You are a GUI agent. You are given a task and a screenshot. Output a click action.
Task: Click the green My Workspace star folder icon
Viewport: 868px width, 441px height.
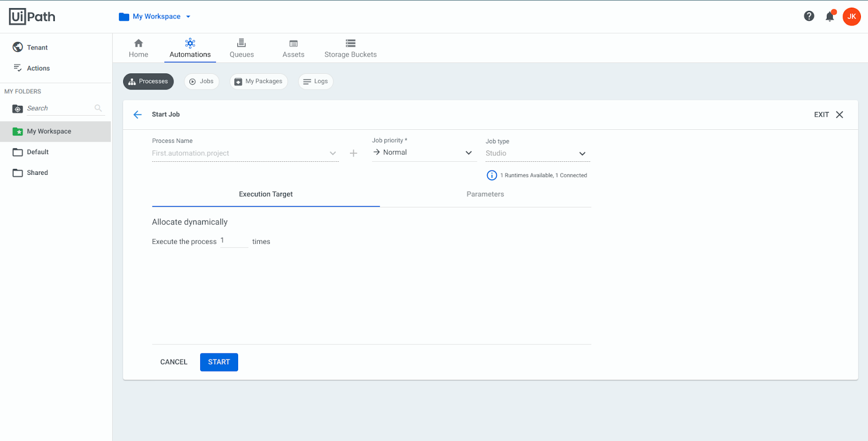pyautogui.click(x=18, y=131)
